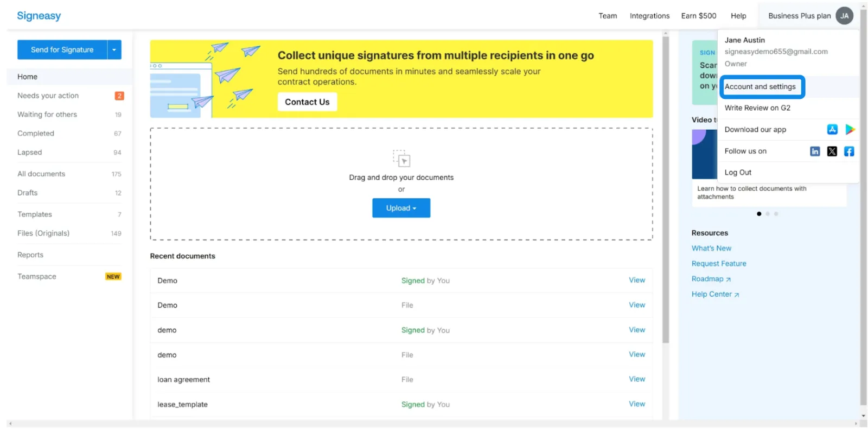Follow on X icon

coord(832,152)
